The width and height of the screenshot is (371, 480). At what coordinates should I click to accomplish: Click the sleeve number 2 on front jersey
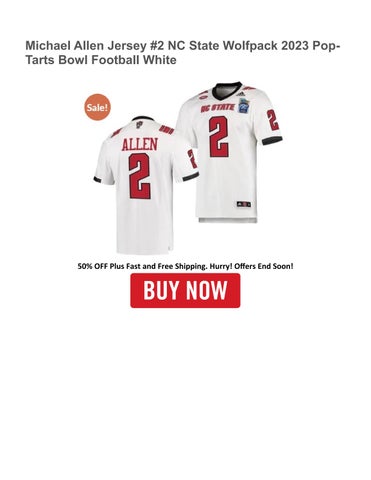click(272, 120)
